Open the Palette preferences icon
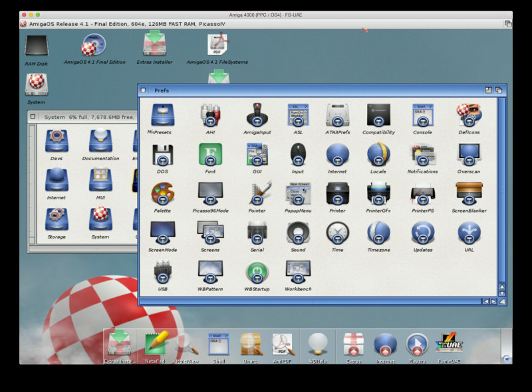Viewport: 532px width, 392px height. click(x=162, y=194)
